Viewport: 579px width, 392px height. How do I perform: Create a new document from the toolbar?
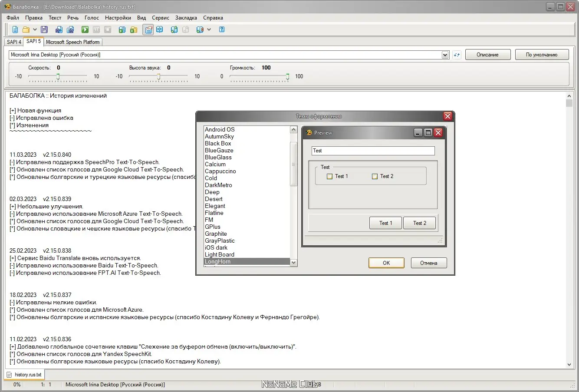(x=15, y=30)
